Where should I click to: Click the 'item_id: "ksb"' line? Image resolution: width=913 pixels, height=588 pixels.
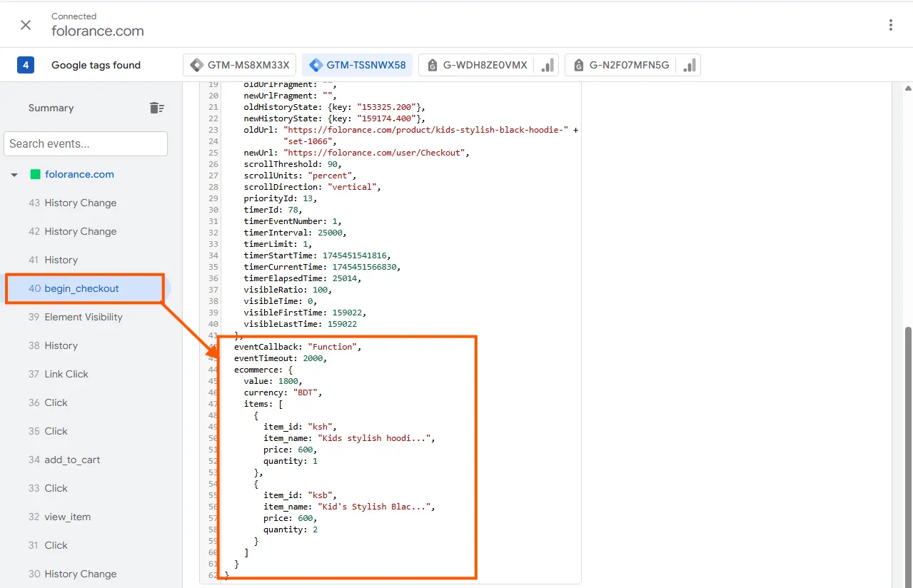click(300, 495)
